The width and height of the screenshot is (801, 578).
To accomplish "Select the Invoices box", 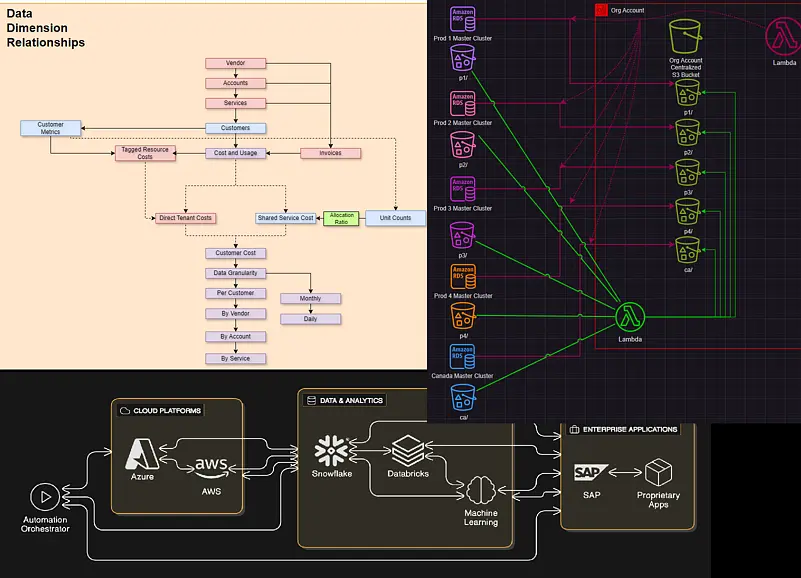I will [x=330, y=153].
